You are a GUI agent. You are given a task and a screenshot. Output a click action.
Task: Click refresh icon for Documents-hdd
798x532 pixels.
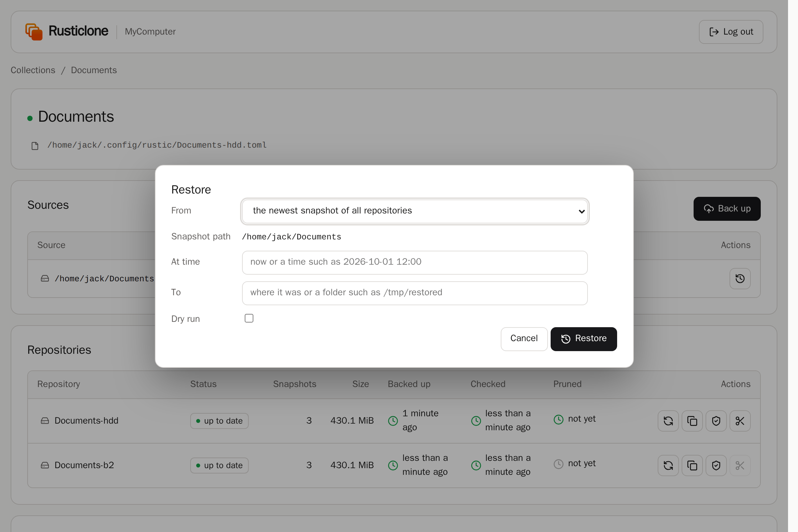tap(668, 421)
